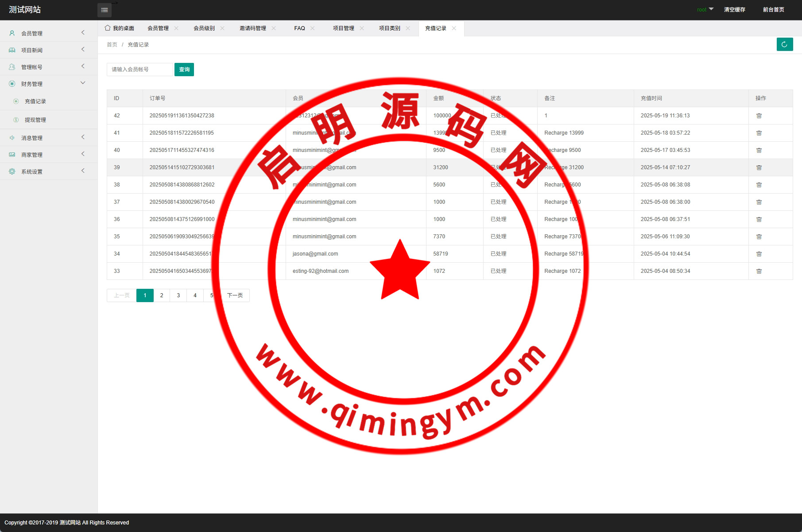Click the green refresh icon button
The image size is (802, 532).
coord(784,44)
